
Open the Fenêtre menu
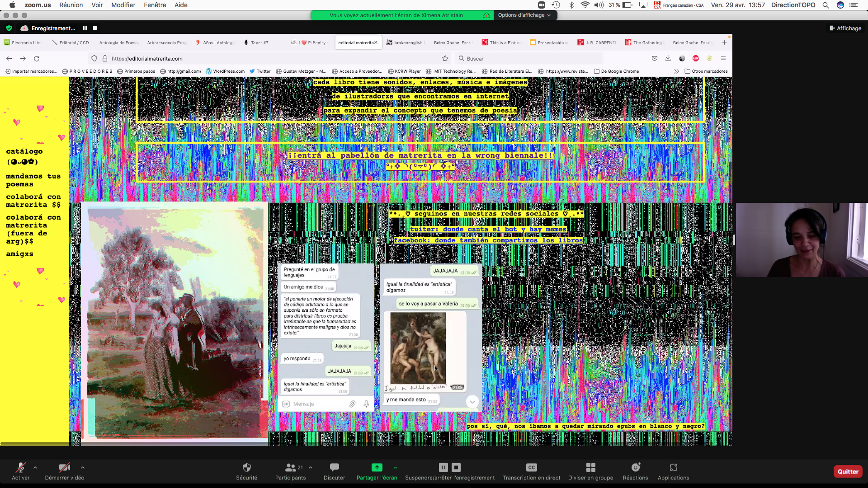(155, 5)
